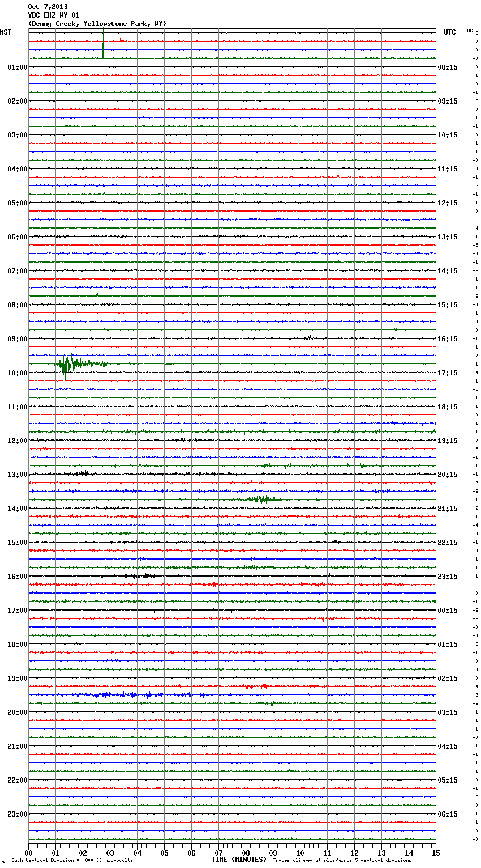Click the Denny Creek, Yellowstone Park location text
This screenshot has width=481, height=868.
click(x=97, y=24)
